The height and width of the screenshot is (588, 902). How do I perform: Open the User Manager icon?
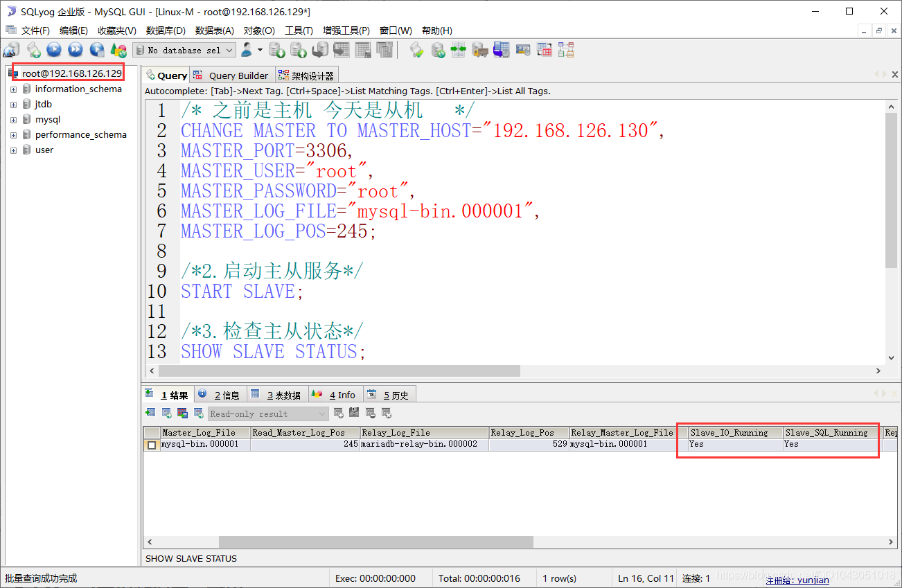click(246, 50)
